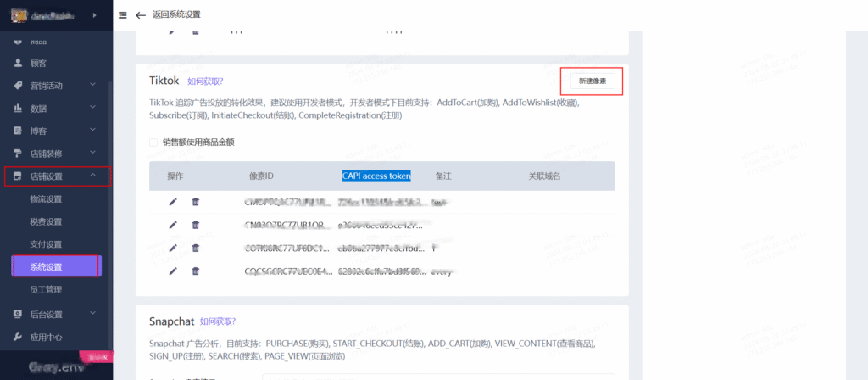868x380 pixels.
Task: Click the 备注 column header
Action: [443, 176]
